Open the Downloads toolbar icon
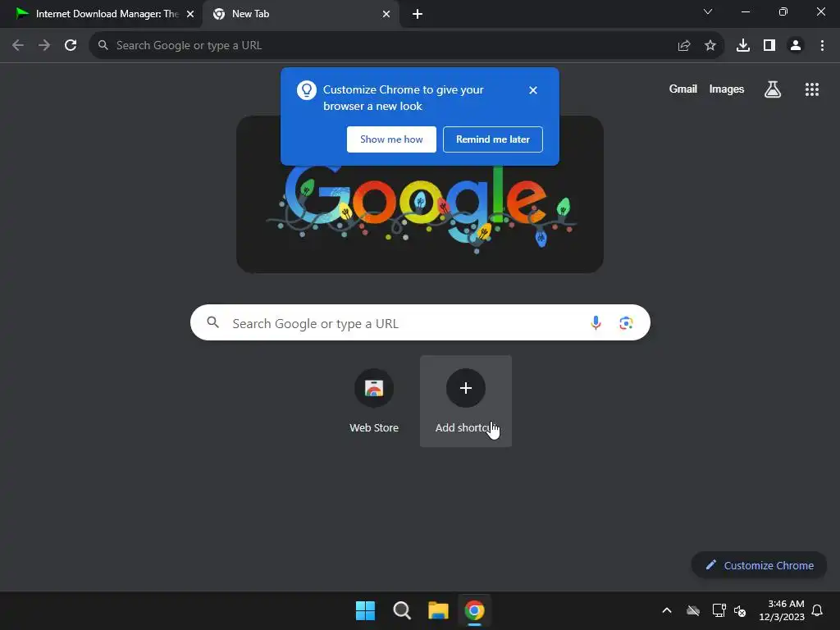Screen dimensions: 840x630 743,46
